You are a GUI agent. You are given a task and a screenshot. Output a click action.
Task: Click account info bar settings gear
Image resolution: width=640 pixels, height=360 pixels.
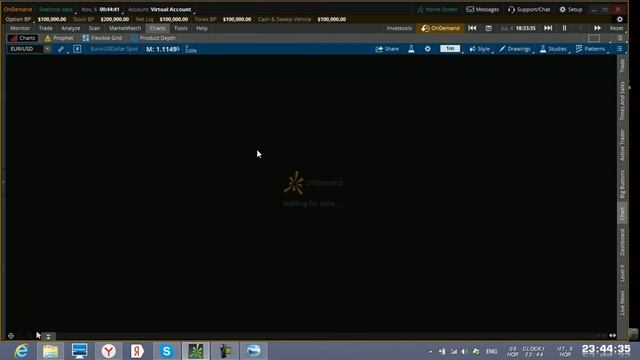click(620, 19)
